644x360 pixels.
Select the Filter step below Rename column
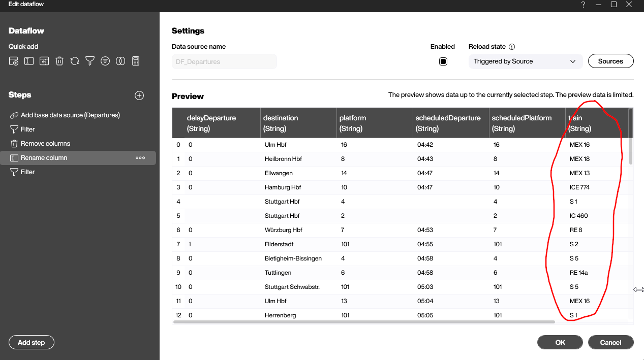(28, 172)
